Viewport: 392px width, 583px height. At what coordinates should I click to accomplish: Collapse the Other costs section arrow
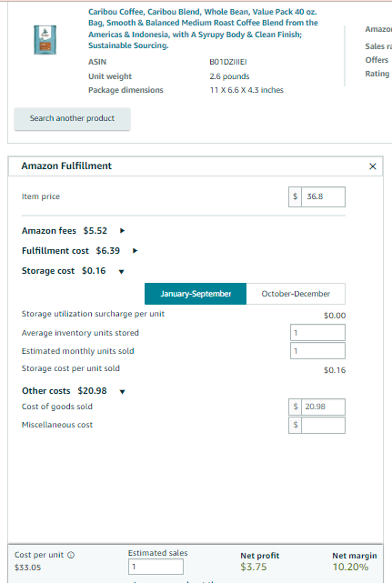pos(122,391)
